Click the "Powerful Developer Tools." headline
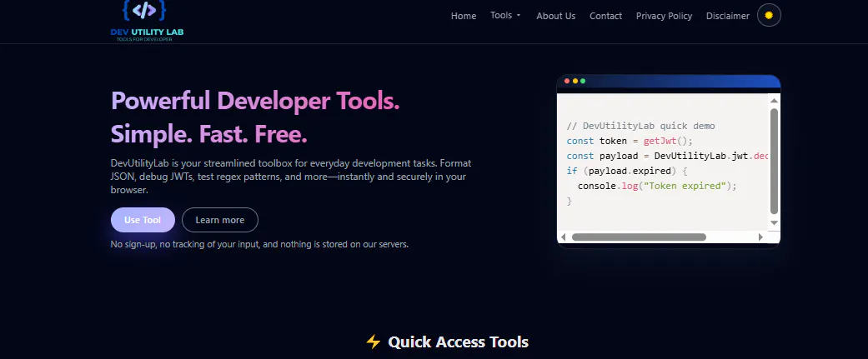The height and width of the screenshot is (359, 868). click(255, 101)
